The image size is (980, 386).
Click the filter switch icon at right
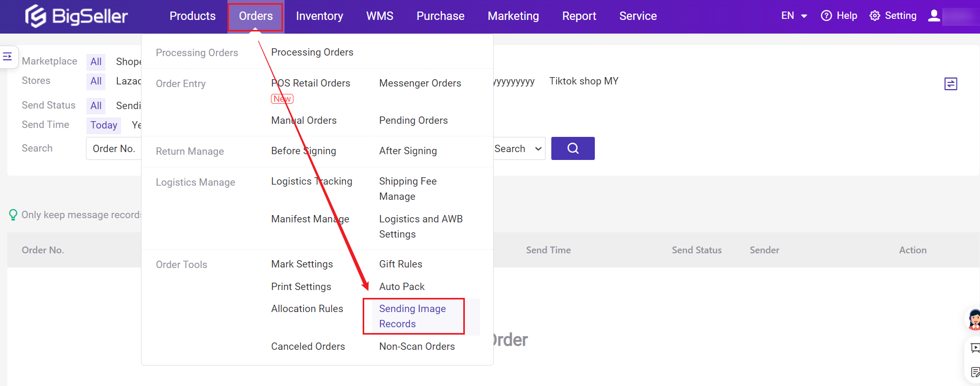tap(950, 84)
